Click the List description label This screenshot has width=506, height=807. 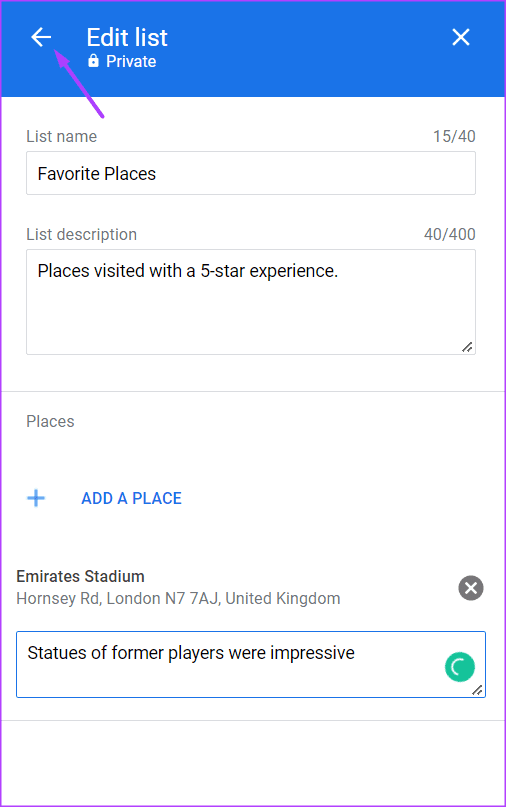click(81, 235)
